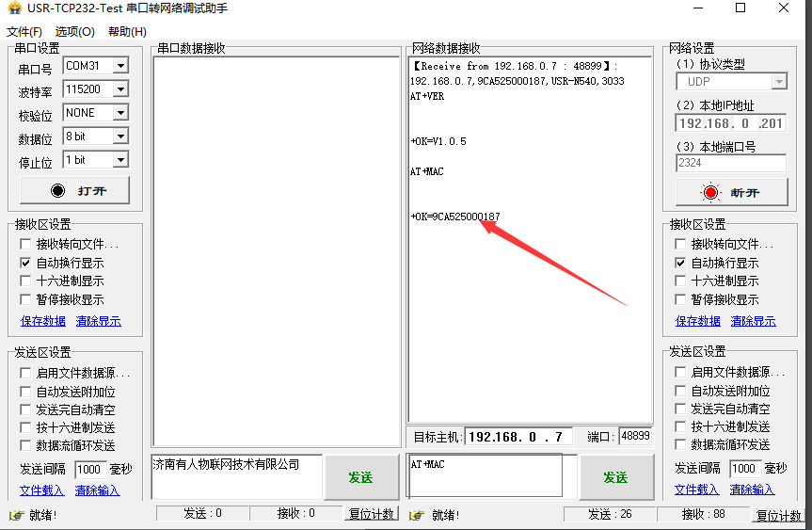812x530 pixels.
Task: Enable hex display in serial receive settings
Action: (26, 281)
